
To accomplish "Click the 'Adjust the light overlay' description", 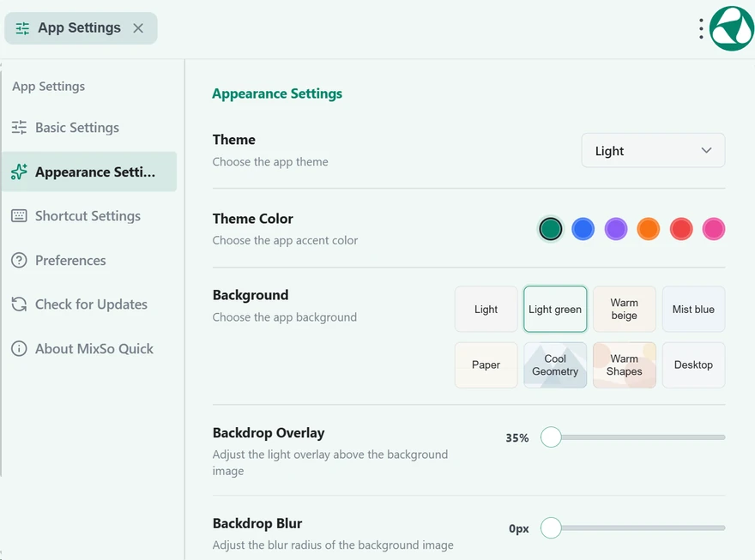I will 330,462.
